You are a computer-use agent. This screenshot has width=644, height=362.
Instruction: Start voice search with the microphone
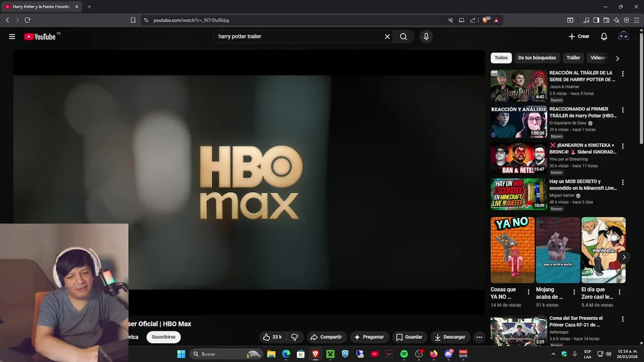coord(426,36)
